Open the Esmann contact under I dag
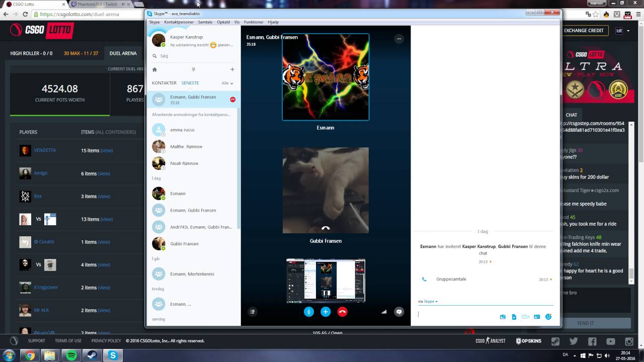644x362 pixels. [x=193, y=194]
